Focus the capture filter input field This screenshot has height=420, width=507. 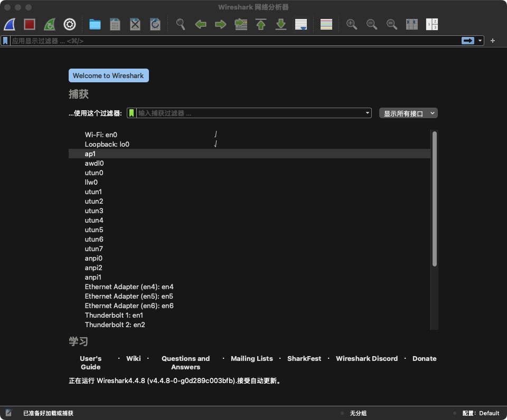250,113
